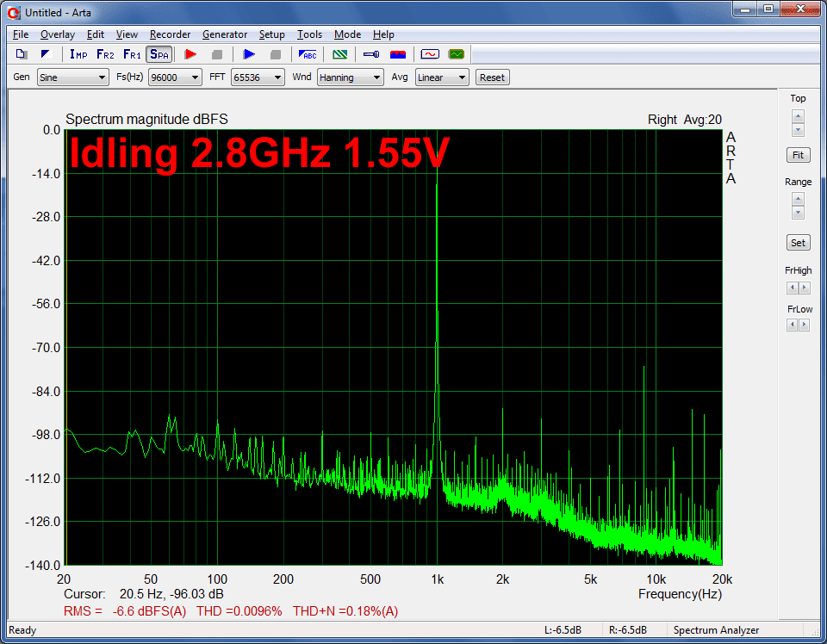Open the Generator menu
827x644 pixels.
[225, 34]
